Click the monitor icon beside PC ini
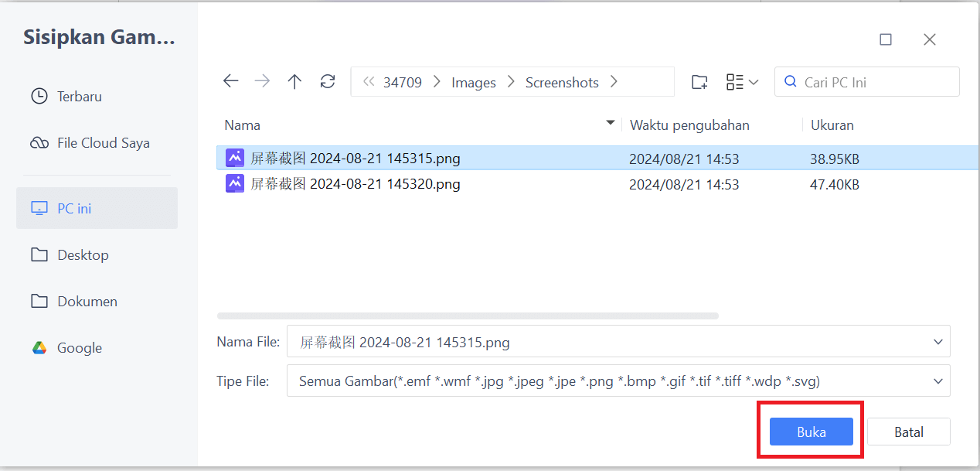This screenshot has height=471, width=980. pos(39,207)
